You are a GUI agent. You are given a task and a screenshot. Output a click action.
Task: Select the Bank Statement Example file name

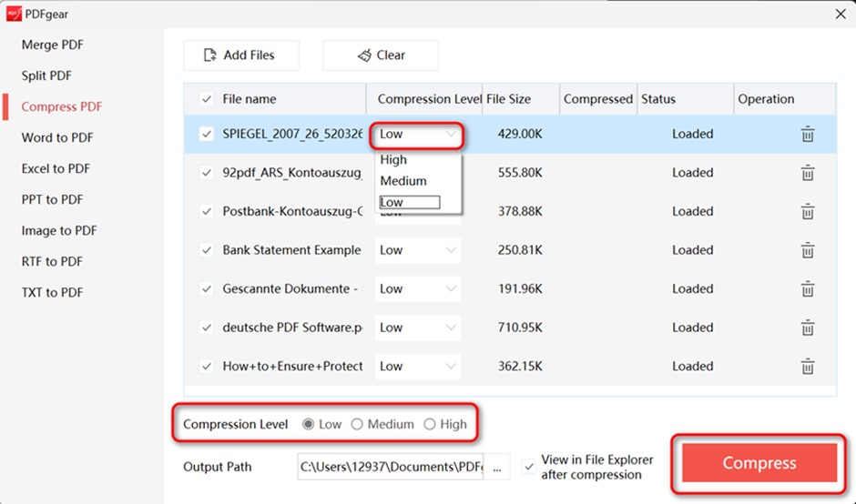point(291,250)
